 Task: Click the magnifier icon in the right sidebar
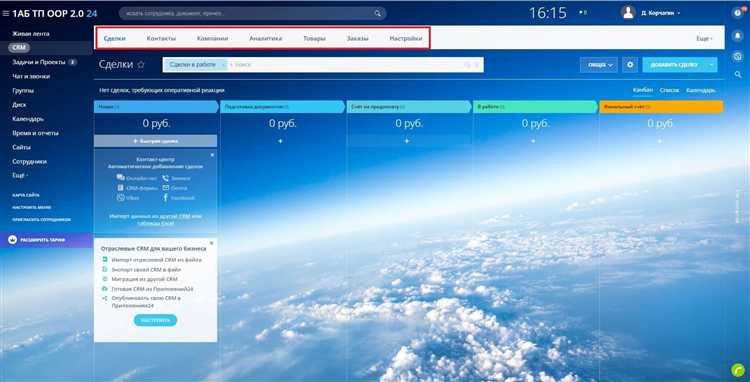738,75
